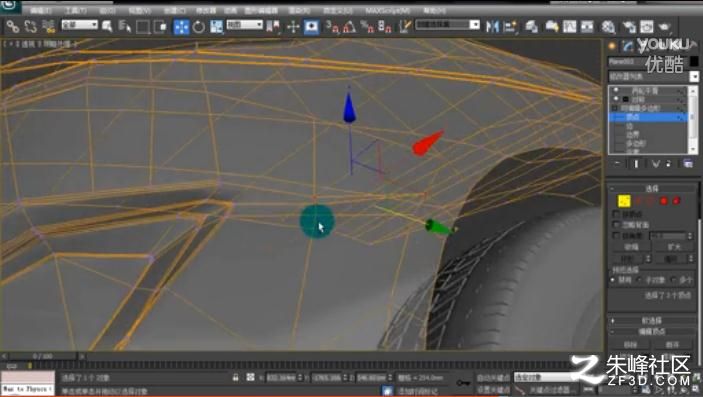703x397 pixels.
Task: Select the Vertex level in modifier stack
Action: [x=647, y=117]
